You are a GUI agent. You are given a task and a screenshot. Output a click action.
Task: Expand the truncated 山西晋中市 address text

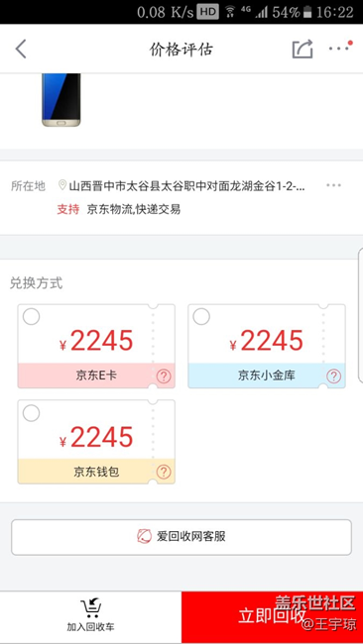point(187,186)
